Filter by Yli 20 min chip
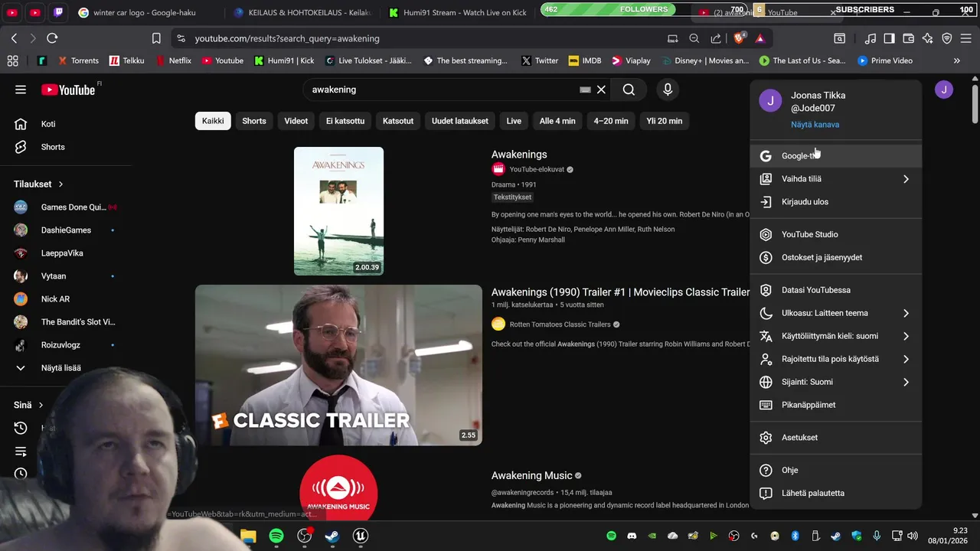The width and height of the screenshot is (980, 551). 665,121
